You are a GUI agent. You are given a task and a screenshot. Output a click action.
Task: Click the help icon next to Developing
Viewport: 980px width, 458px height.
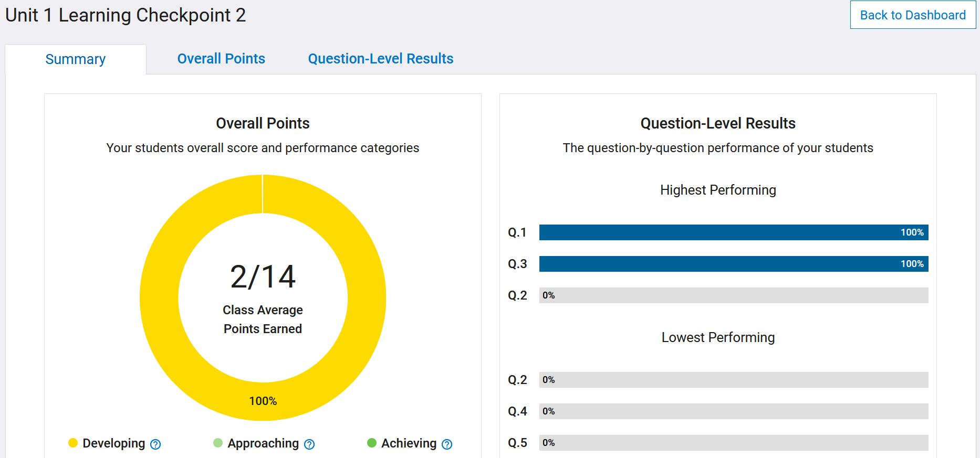point(155,444)
